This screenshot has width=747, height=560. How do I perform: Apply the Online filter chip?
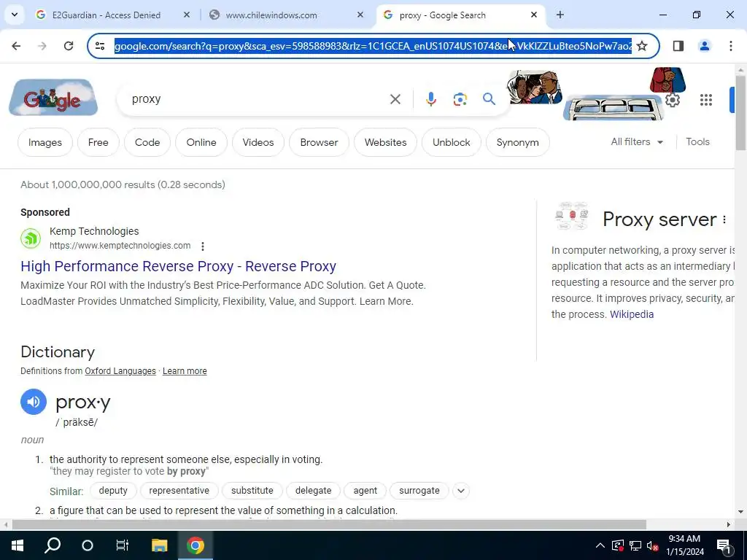coord(201,142)
